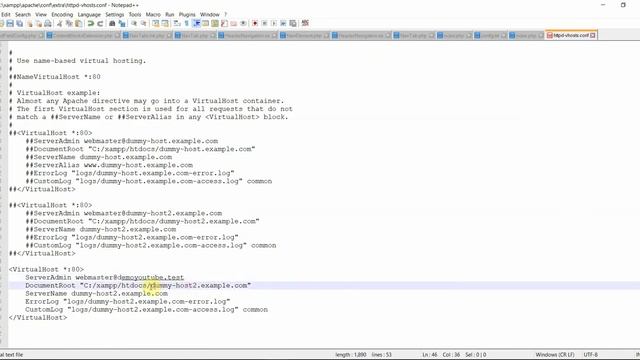Viewport: 640px width, 360px height.
Task: Click the Ln : 46 status field
Action: click(x=430, y=355)
